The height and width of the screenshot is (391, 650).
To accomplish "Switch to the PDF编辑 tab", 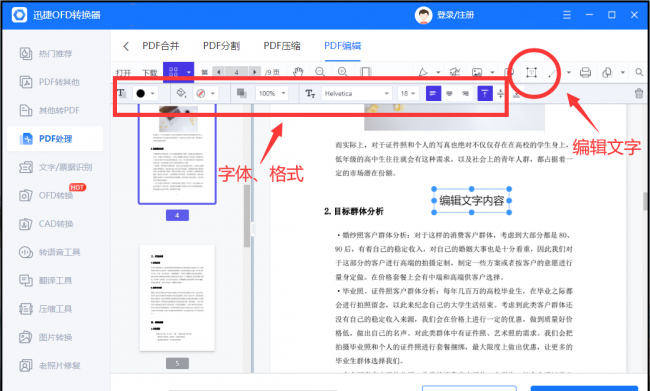I will point(342,46).
